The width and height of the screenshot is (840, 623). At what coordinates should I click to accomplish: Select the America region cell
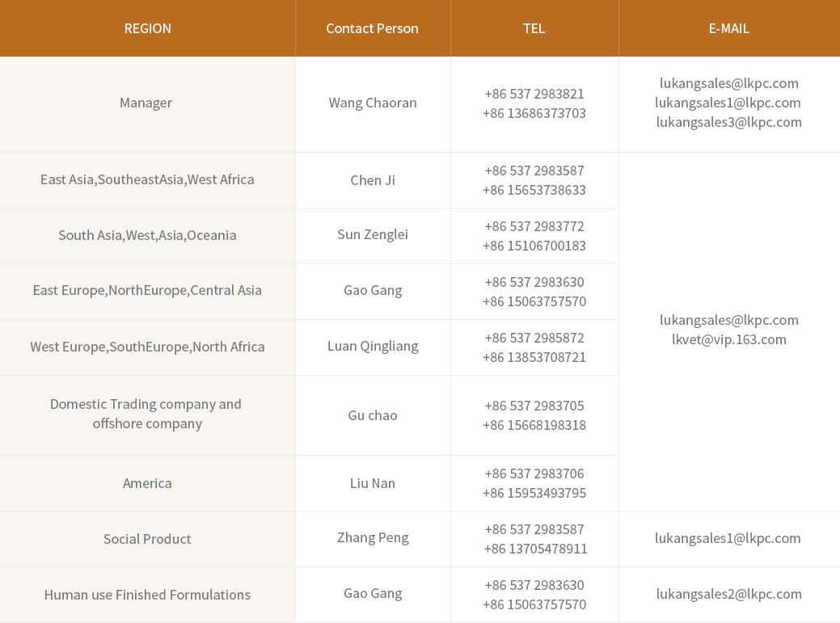[147, 483]
